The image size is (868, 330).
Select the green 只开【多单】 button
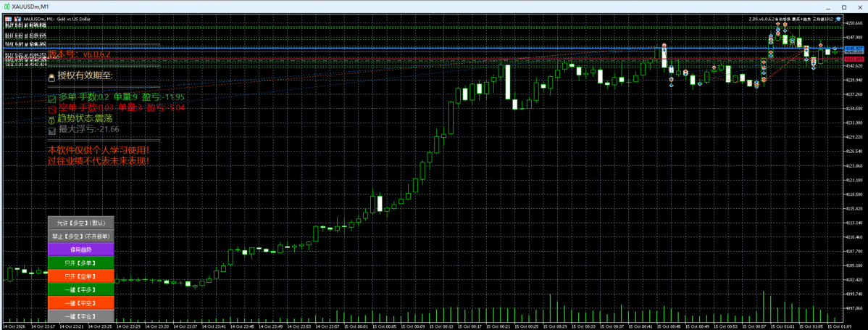pos(81,263)
